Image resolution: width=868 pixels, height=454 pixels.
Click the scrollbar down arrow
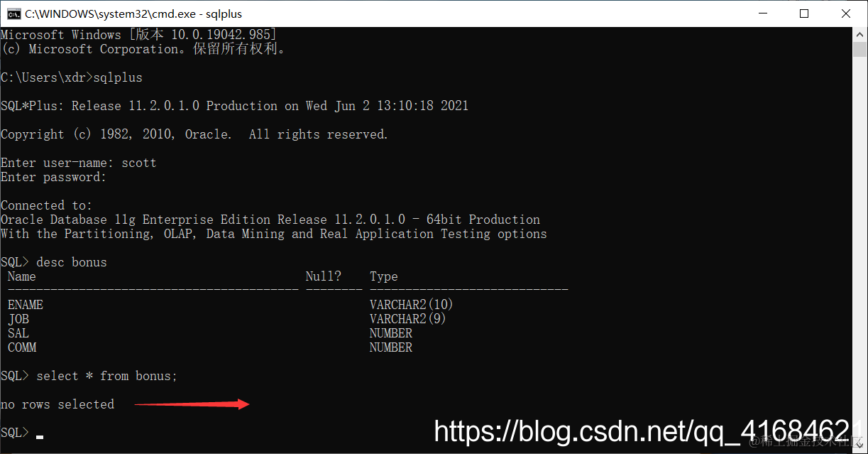click(x=860, y=447)
